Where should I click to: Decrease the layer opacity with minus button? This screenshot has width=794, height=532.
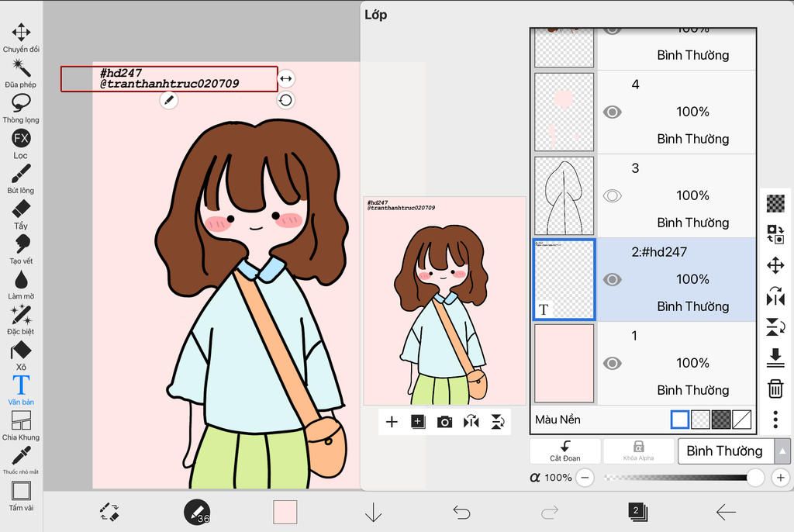point(585,477)
